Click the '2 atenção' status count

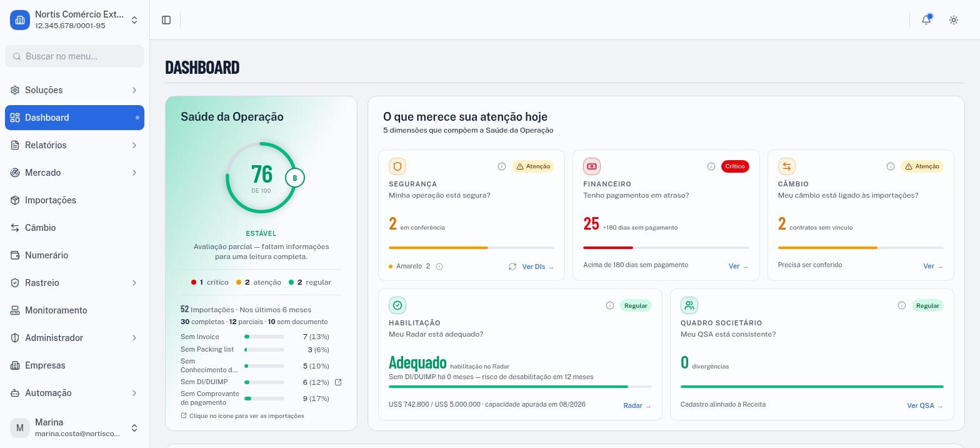[x=259, y=282]
